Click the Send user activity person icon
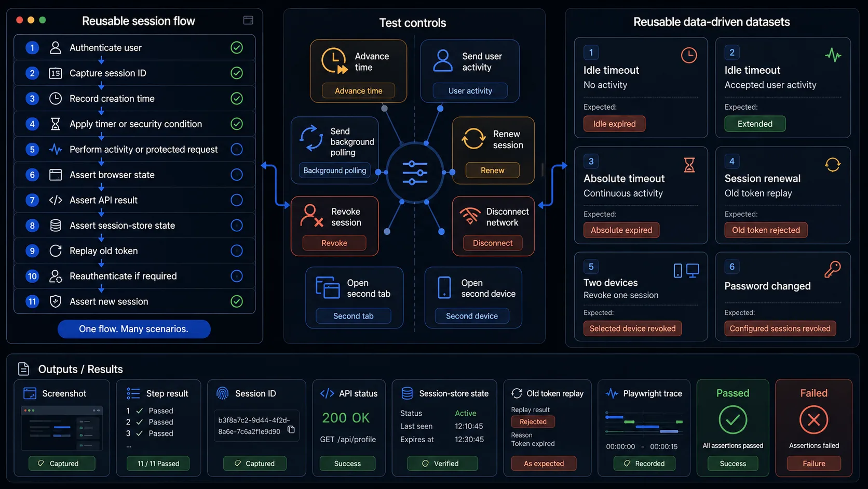 coord(443,61)
